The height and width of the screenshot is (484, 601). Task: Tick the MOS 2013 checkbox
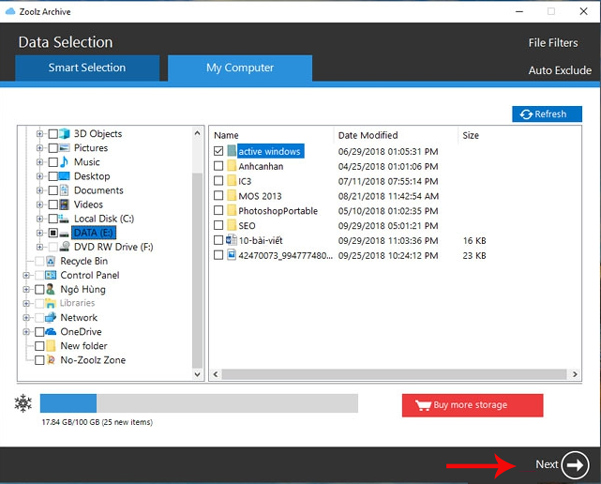coord(218,195)
